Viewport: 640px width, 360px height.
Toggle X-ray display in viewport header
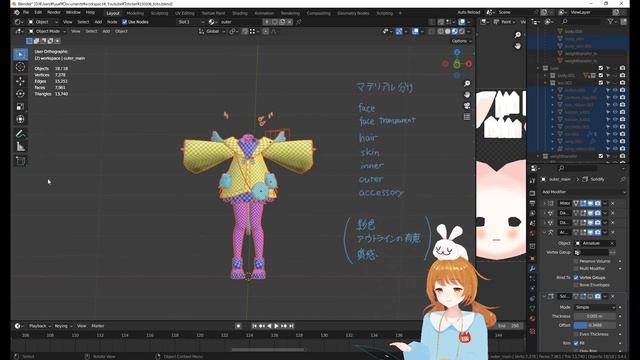(x=432, y=31)
